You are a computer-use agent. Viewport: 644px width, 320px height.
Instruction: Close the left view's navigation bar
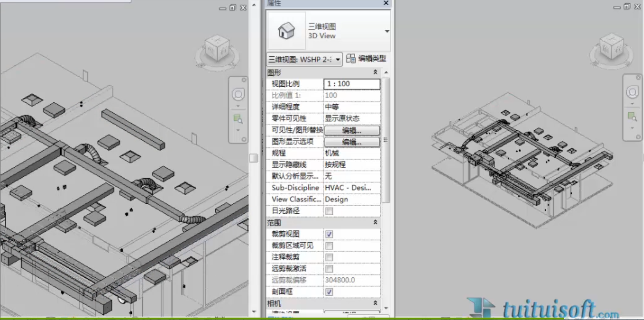coord(244,80)
